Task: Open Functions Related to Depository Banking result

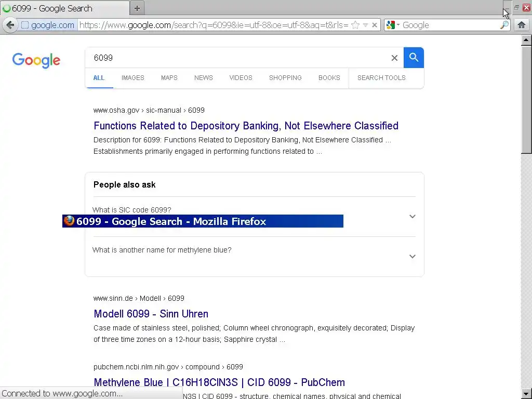Action: [246, 126]
